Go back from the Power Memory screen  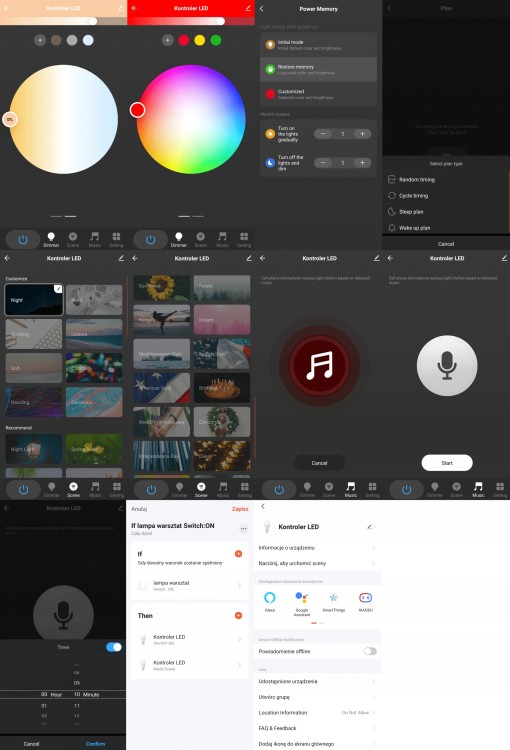pyautogui.click(x=262, y=9)
